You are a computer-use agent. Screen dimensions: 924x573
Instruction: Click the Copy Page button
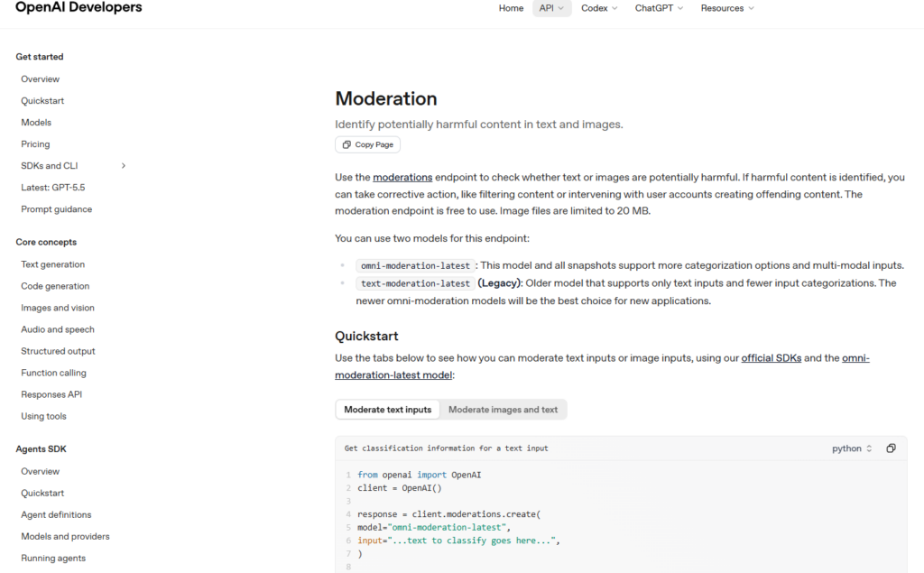tap(368, 144)
